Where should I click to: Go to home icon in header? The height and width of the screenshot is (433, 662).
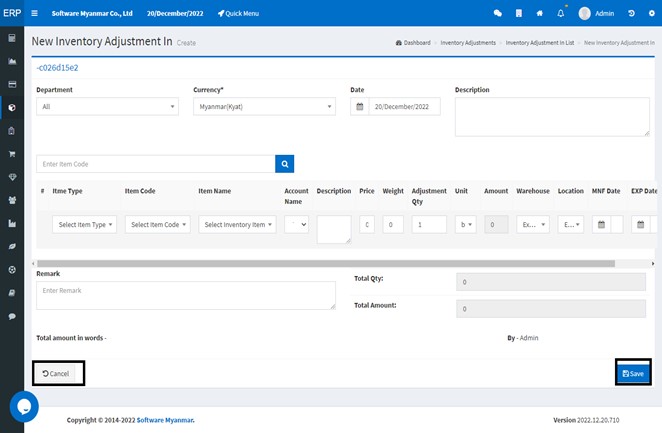pos(540,13)
